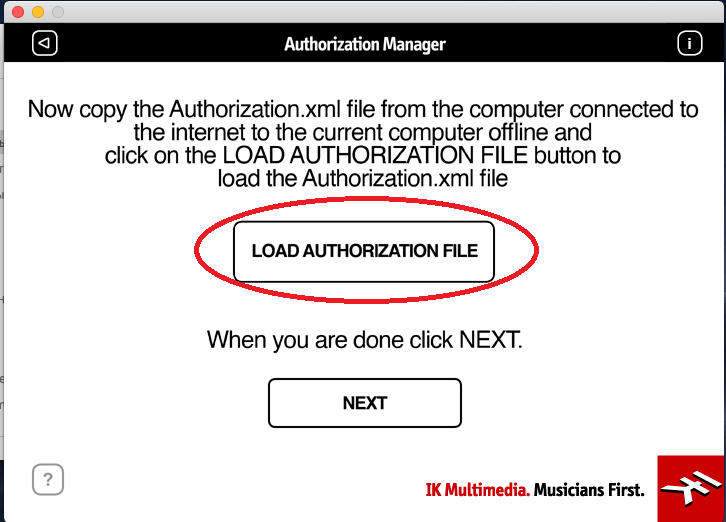
Task: Click the 'When you are done click NEXT.' text
Action: 365,340
